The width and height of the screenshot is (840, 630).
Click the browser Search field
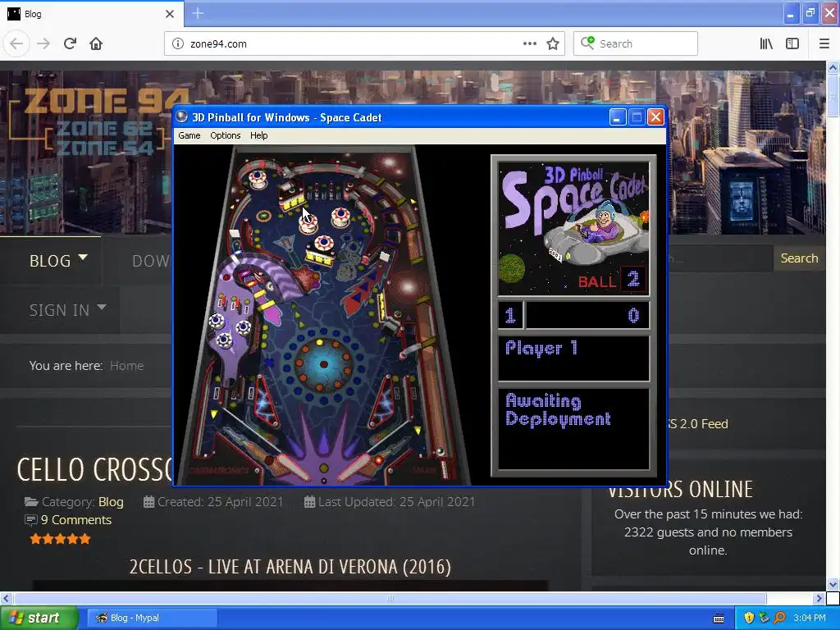click(x=636, y=44)
